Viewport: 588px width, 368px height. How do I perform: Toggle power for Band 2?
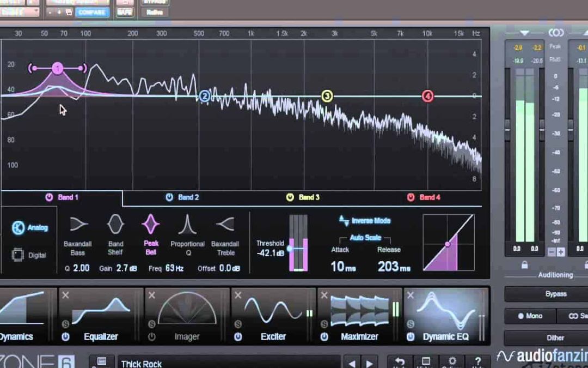coord(169,197)
